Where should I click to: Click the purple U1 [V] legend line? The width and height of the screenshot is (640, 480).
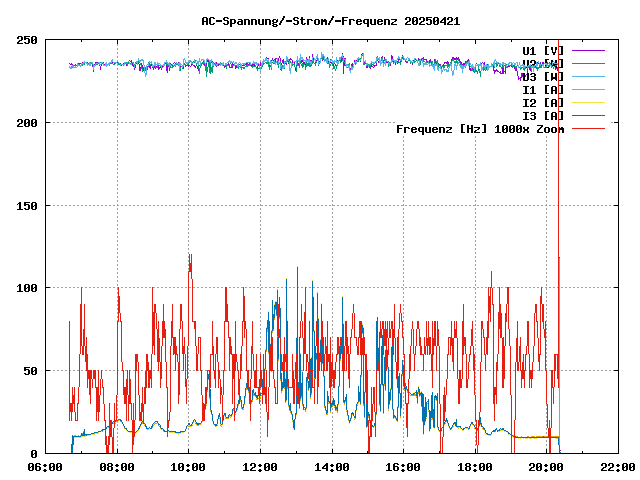coord(589,50)
